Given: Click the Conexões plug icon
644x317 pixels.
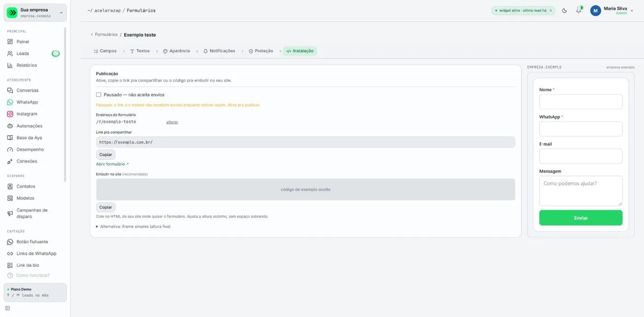Looking at the screenshot, I should click(x=10, y=161).
